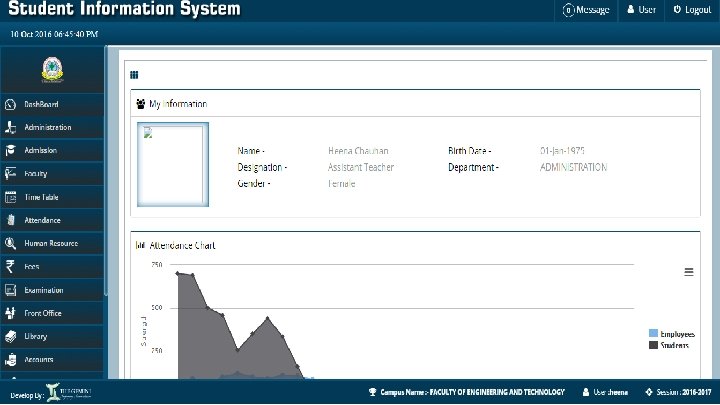720x405 pixels.
Task: Open the Attendance menu item
Action: tap(52, 220)
